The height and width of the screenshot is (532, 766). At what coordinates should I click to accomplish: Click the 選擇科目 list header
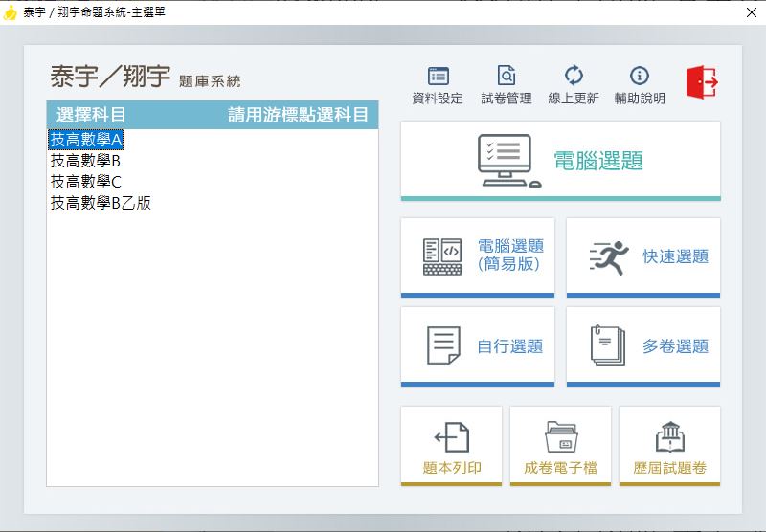91,115
